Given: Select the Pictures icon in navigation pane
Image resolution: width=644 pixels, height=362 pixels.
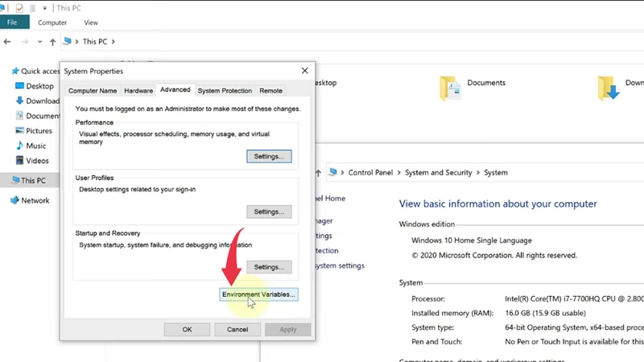Looking at the screenshot, I should 20,130.
